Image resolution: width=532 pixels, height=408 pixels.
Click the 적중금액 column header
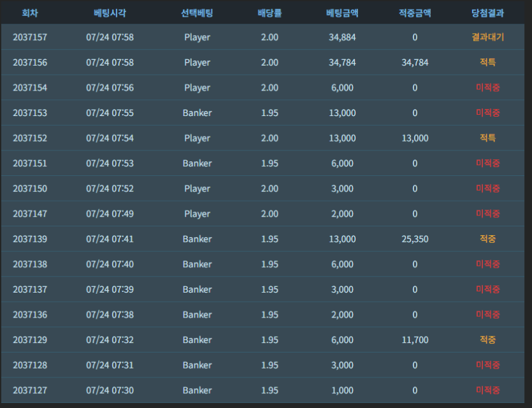coord(415,13)
